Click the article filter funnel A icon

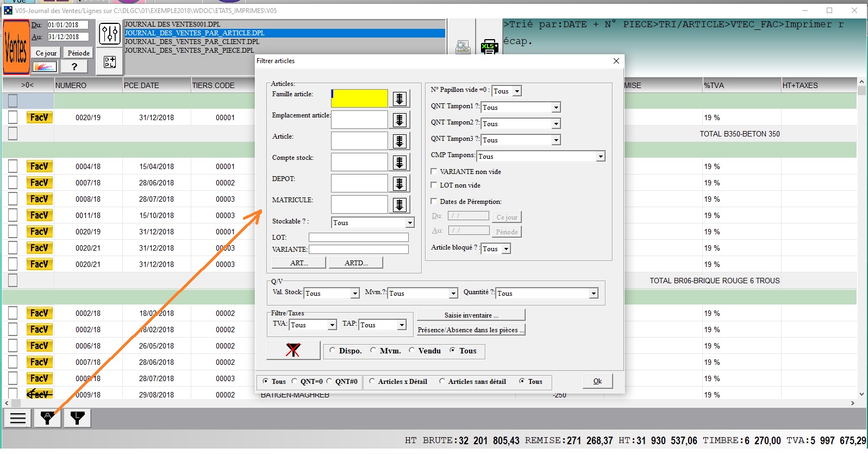tap(47, 418)
